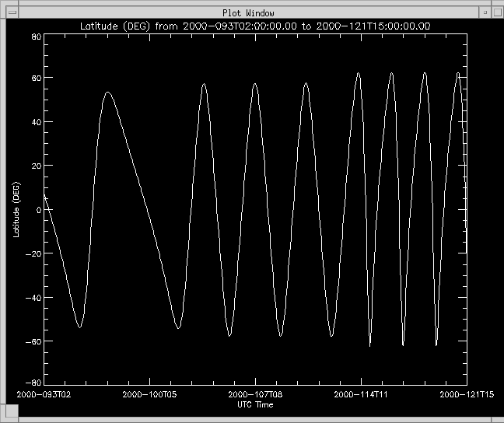Click the 40 y-axis tick label
The image size is (504, 423).
click(x=36, y=123)
